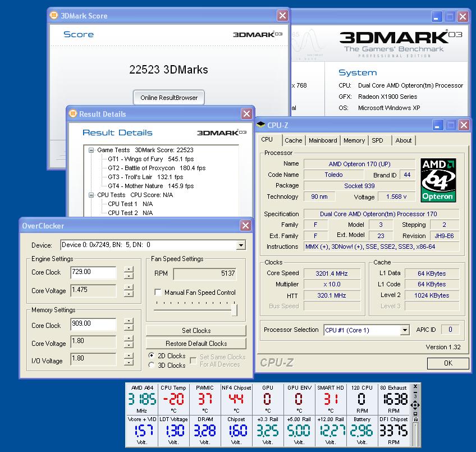Image resolution: width=476 pixels, height=452 pixels.
Task: Decrease Engine Core Clock with down arrow
Action: 129,276
